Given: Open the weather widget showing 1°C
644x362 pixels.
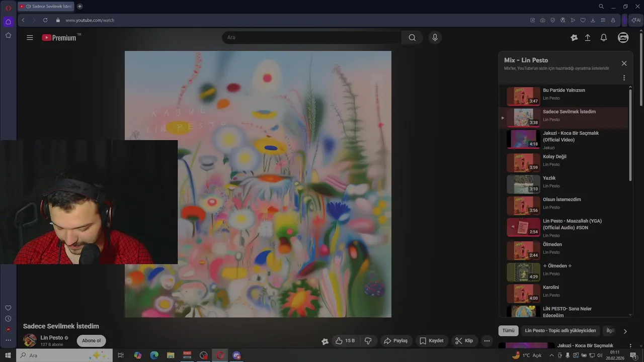Looking at the screenshot, I should [x=527, y=355].
